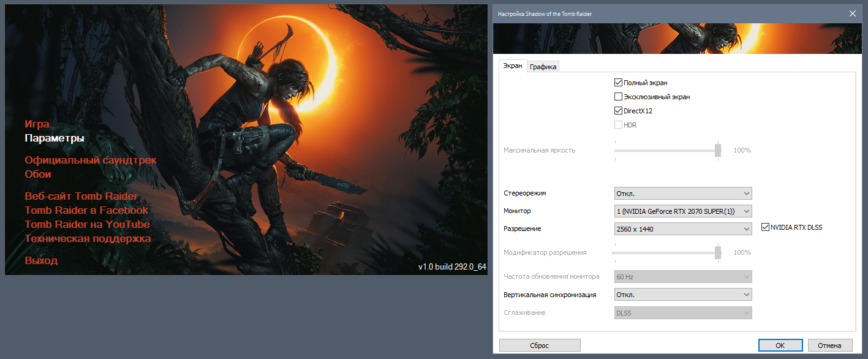Open the Обои link

click(x=38, y=174)
